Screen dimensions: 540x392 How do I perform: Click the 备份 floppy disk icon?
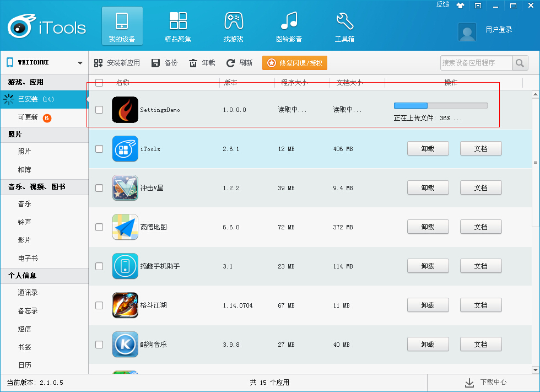click(x=155, y=63)
